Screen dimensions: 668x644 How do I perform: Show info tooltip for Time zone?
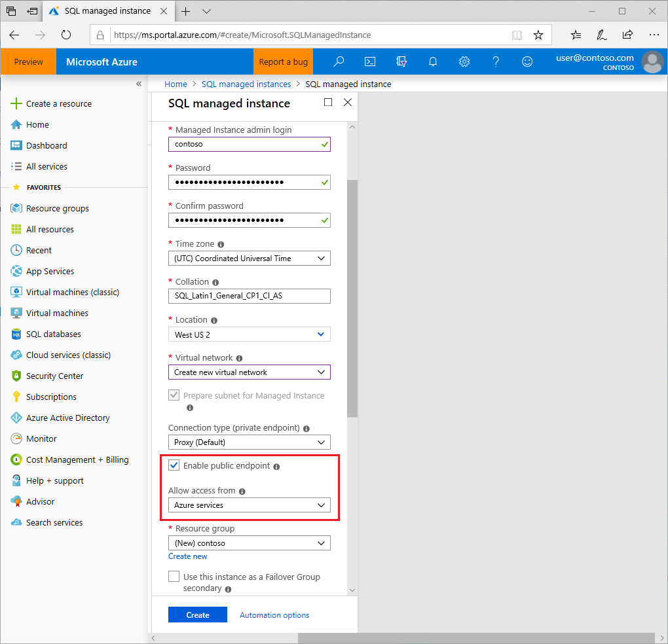[x=221, y=244]
